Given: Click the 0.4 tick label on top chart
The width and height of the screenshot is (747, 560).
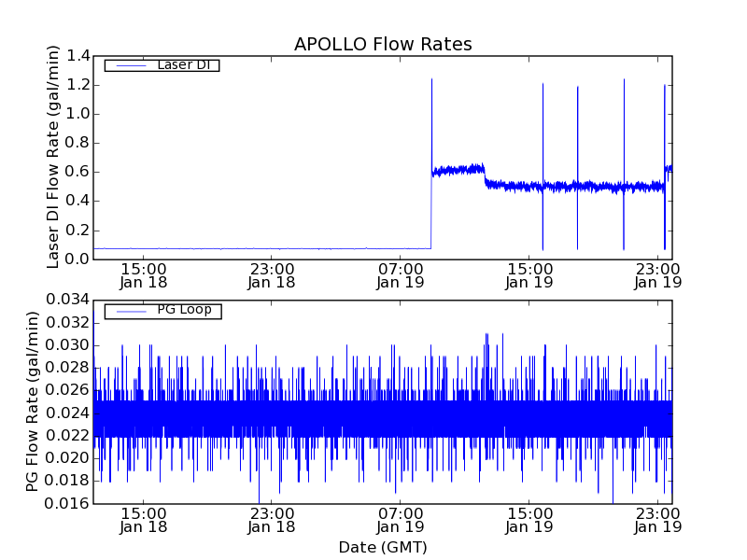Looking at the screenshot, I should pos(78,202).
